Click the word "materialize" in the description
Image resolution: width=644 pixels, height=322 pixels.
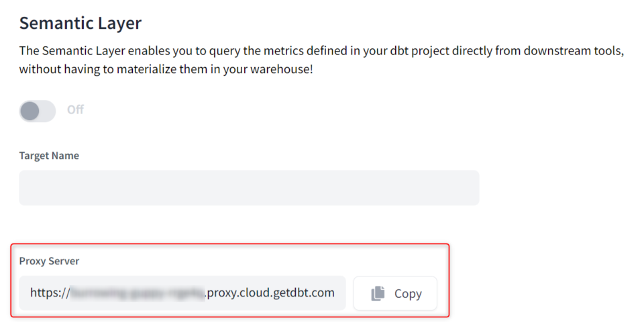(x=123, y=69)
